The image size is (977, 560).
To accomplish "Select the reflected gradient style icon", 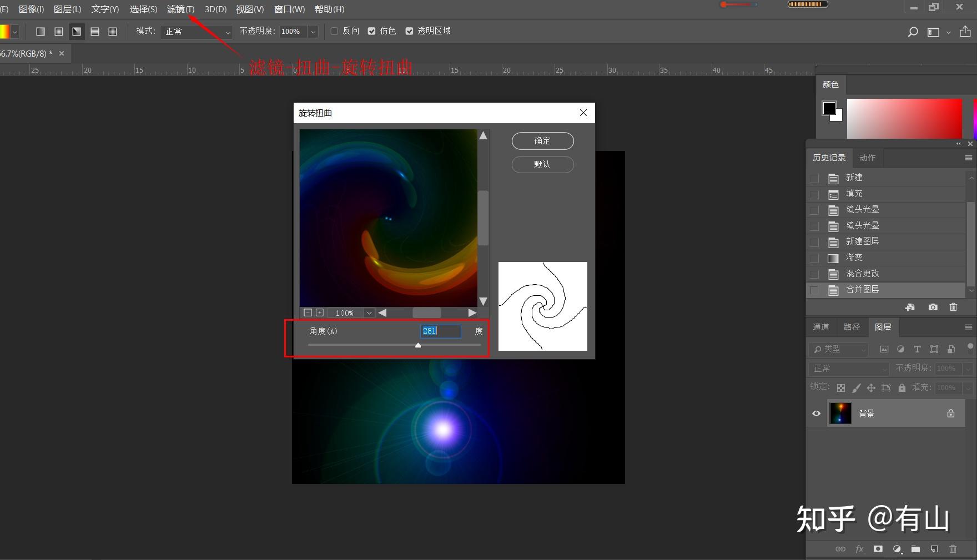I will point(95,32).
